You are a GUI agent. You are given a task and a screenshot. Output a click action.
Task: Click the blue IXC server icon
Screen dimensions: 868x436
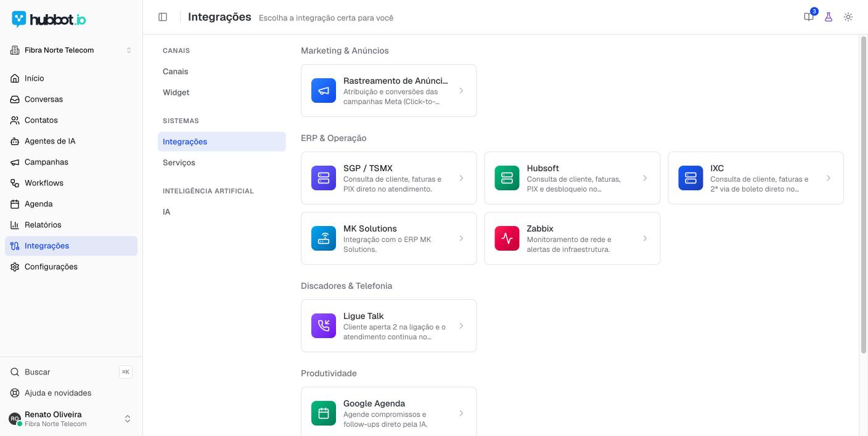[690, 178]
